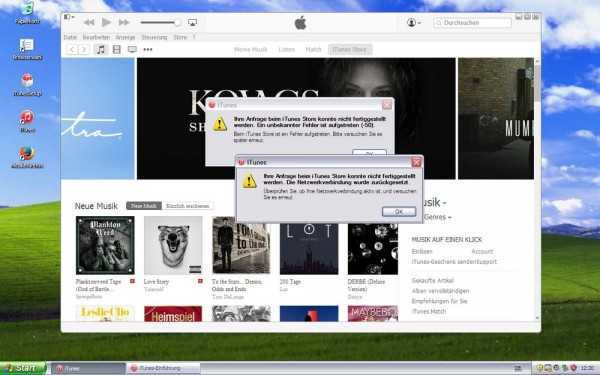Open the Bearbeiten menu
600x375 pixels.
pos(96,37)
